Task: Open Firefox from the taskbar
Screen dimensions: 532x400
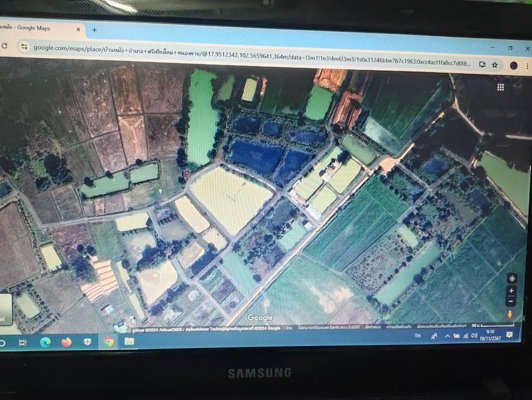Action: [66, 342]
